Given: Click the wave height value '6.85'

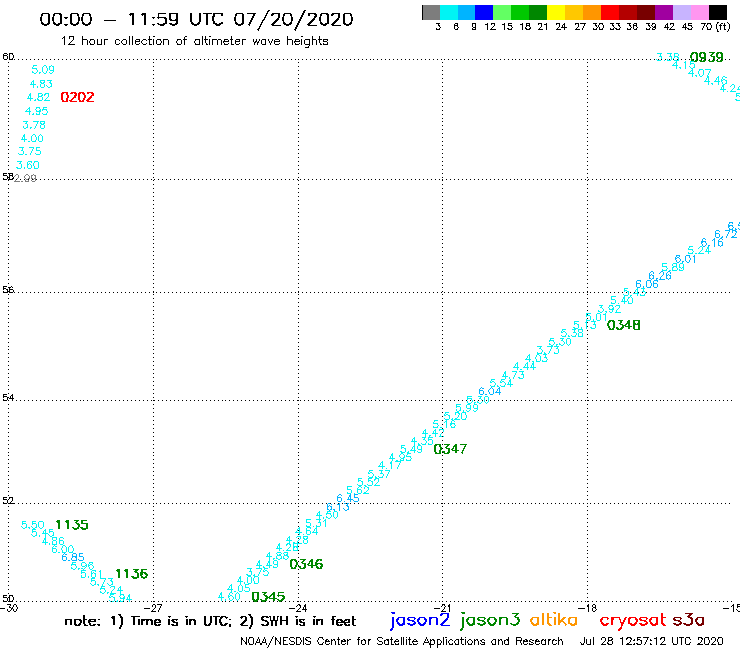Looking at the screenshot, I should pyautogui.click(x=73, y=557).
